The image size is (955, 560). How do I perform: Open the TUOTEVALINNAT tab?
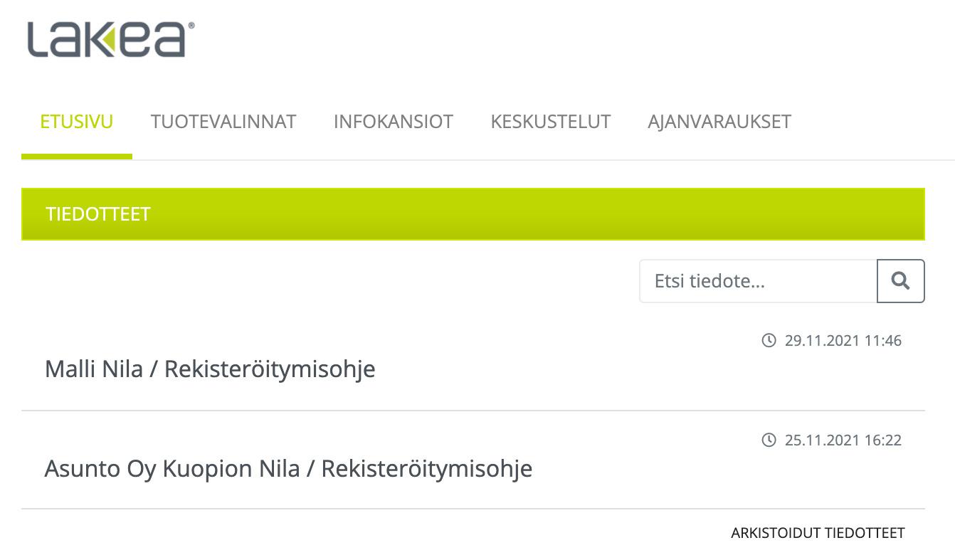click(223, 122)
